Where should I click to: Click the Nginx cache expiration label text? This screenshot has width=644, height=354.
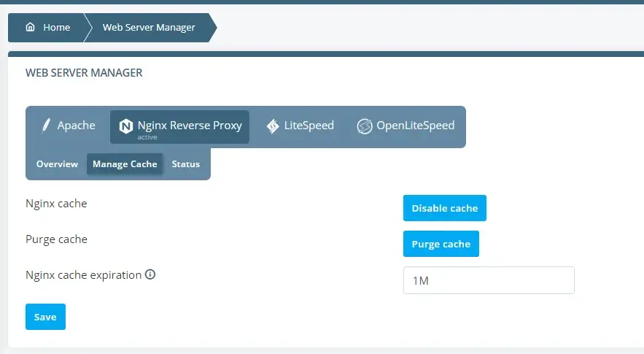(83, 275)
